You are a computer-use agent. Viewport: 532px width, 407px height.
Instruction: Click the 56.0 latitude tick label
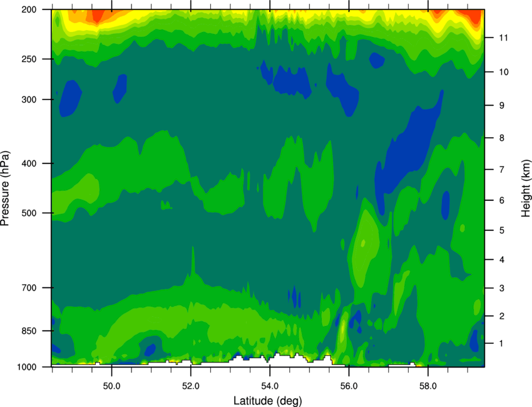[x=349, y=386]
